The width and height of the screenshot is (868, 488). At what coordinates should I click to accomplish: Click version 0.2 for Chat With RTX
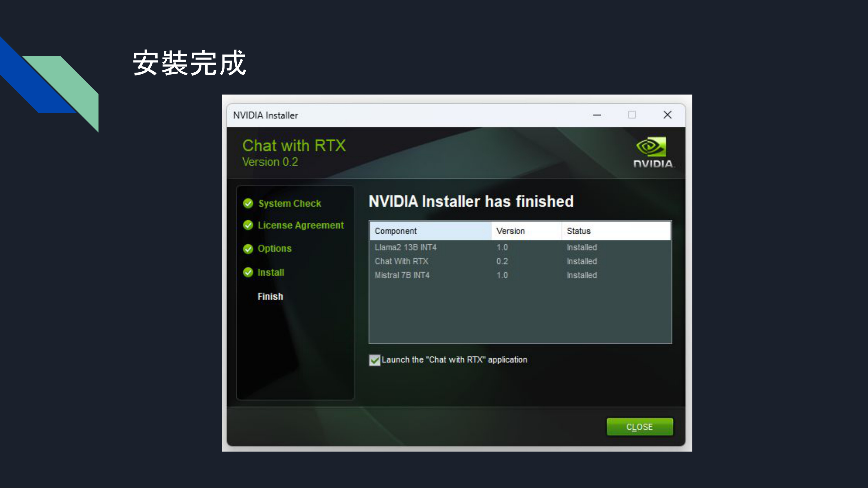click(x=502, y=261)
